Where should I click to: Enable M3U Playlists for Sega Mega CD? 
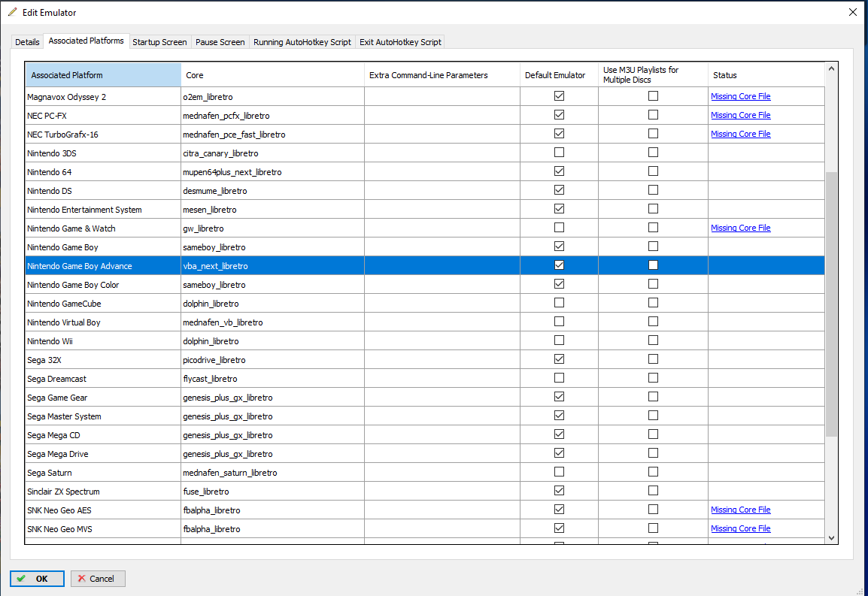653,434
